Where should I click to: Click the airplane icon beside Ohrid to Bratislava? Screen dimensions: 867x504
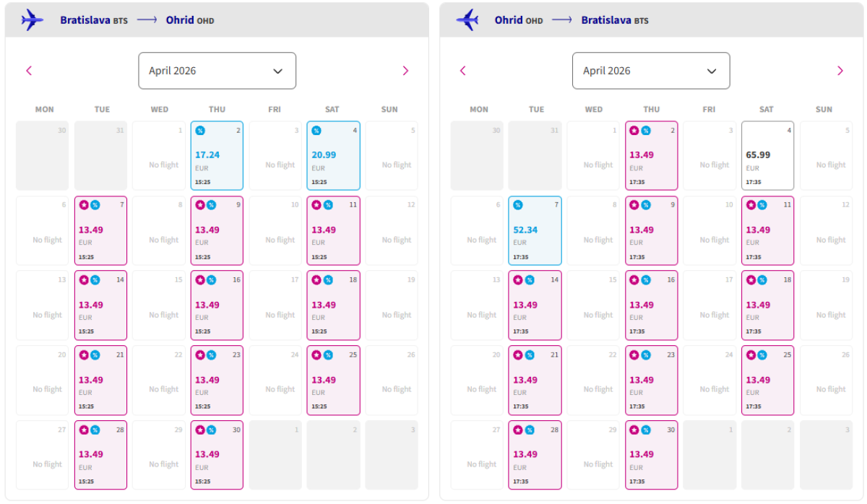coord(467,19)
